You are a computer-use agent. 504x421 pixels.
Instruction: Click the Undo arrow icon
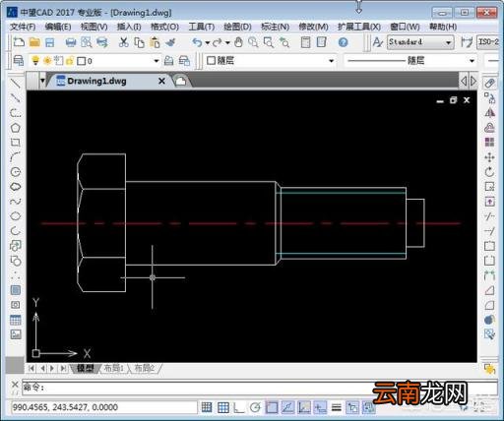click(x=197, y=42)
